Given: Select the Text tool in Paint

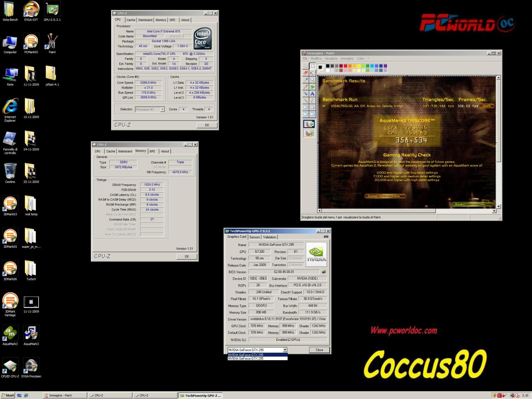Looking at the screenshot, I should (x=312, y=93).
